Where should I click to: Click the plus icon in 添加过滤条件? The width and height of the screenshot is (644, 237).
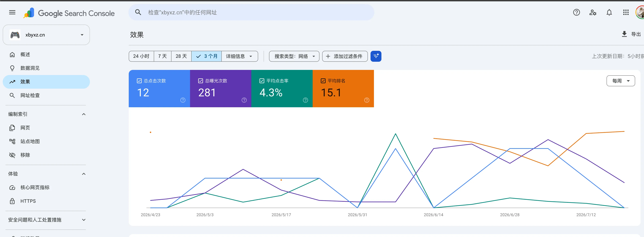click(328, 56)
